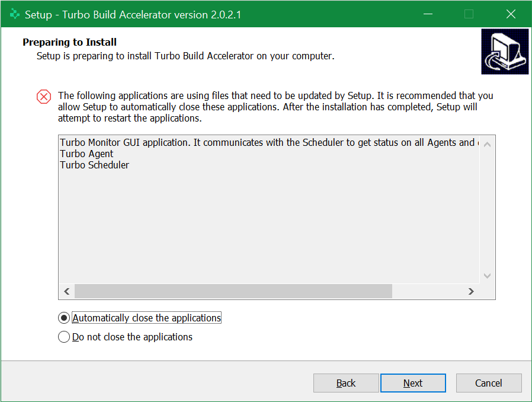This screenshot has height=402, width=532.
Task: Click the Turbo setup icon in title bar
Action: click(x=15, y=14)
